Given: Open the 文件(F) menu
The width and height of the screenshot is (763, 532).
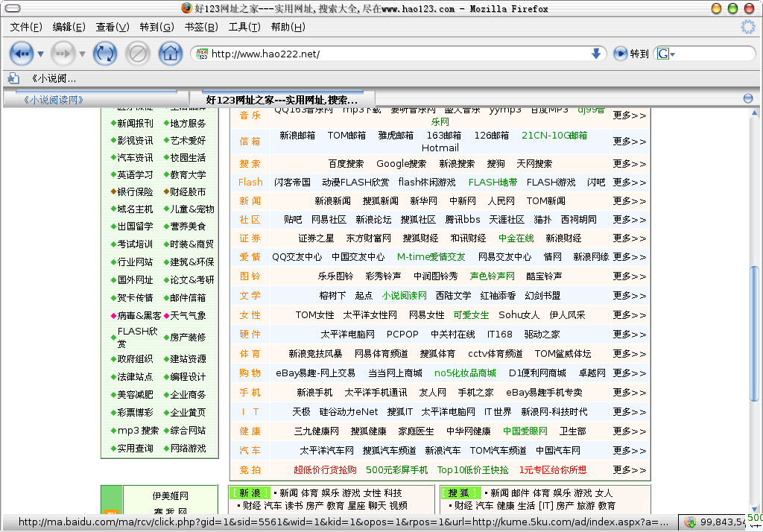Looking at the screenshot, I should (26, 27).
